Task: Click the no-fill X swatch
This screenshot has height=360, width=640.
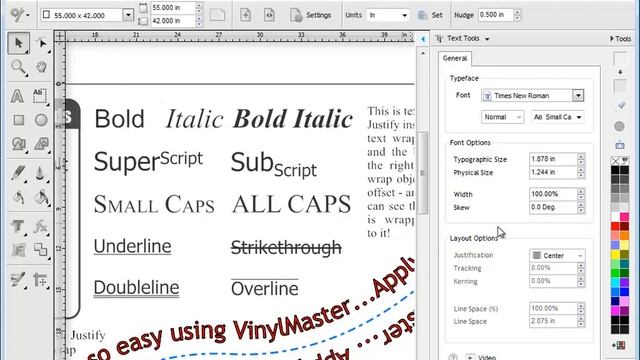Action: [x=615, y=161]
